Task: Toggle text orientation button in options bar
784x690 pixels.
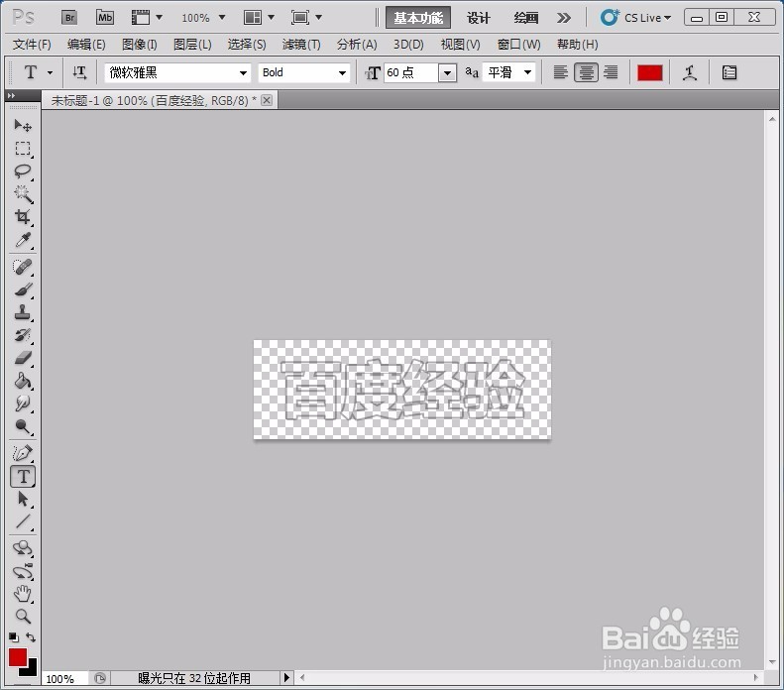Action: pyautogui.click(x=79, y=73)
